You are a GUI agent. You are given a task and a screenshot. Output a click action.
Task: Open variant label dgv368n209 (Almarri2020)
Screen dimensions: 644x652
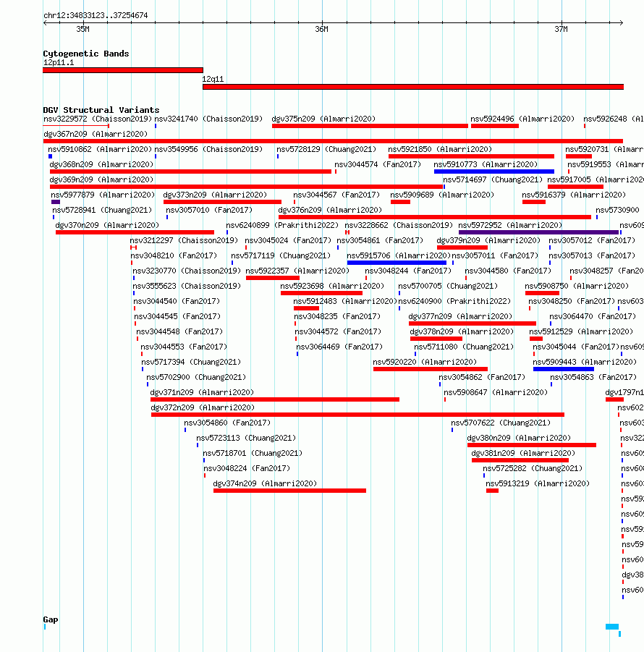point(101,165)
